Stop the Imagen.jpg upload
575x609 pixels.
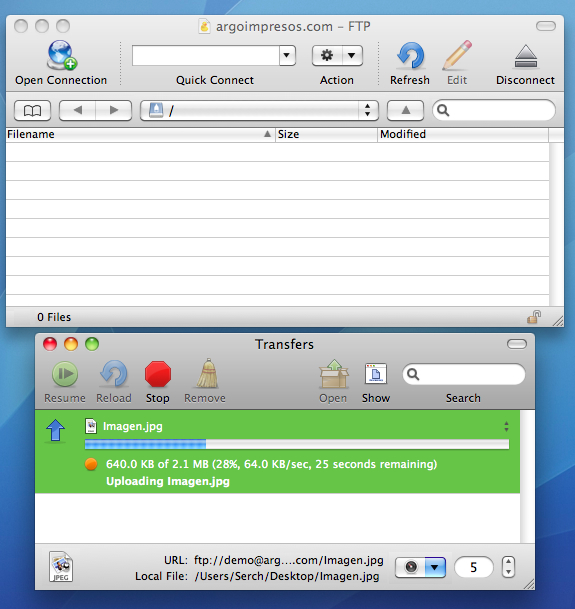158,374
